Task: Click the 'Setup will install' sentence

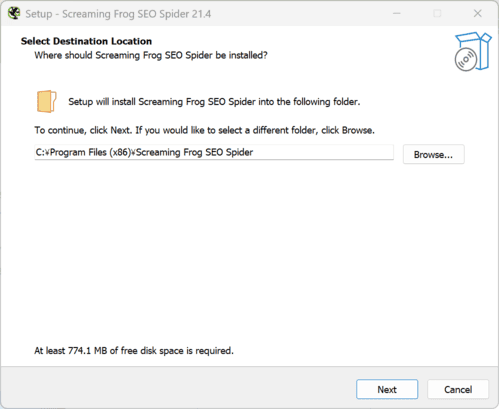Action: tap(214, 102)
